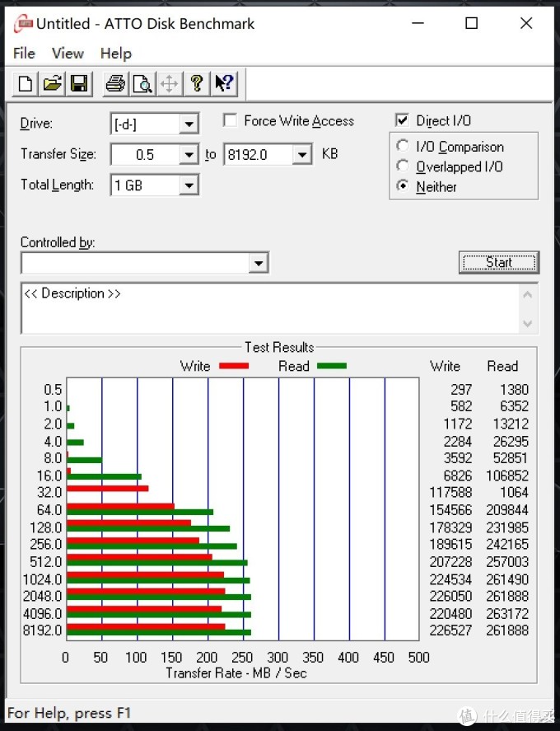Click write value 226527 for 8192.0

click(450, 630)
